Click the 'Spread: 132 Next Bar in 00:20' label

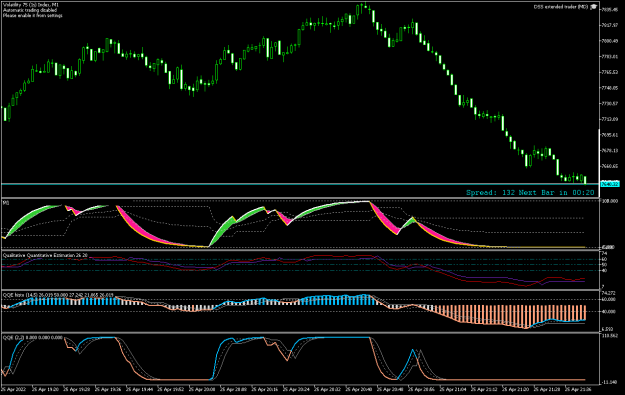pyautogui.click(x=530, y=193)
